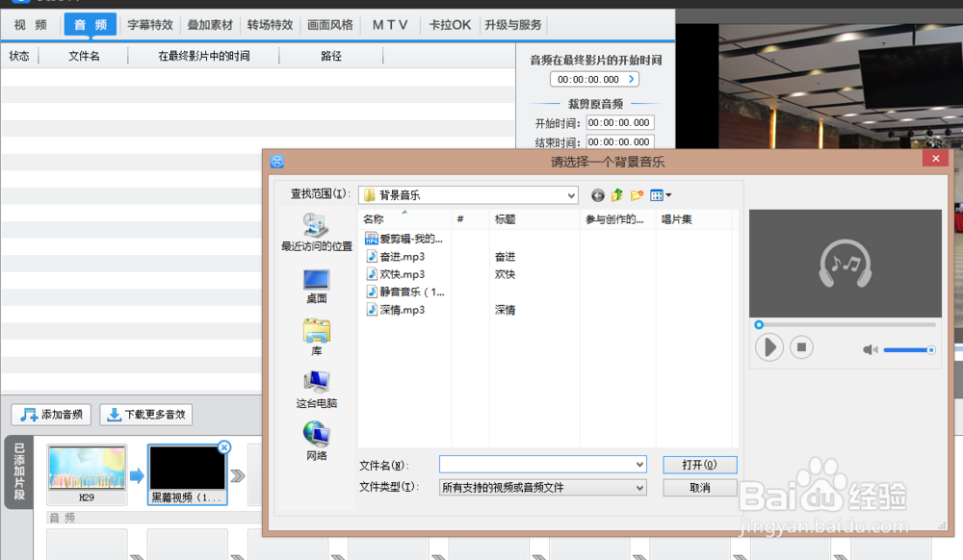Click the # column header
This screenshot has width=963, height=560.
pyautogui.click(x=471, y=219)
